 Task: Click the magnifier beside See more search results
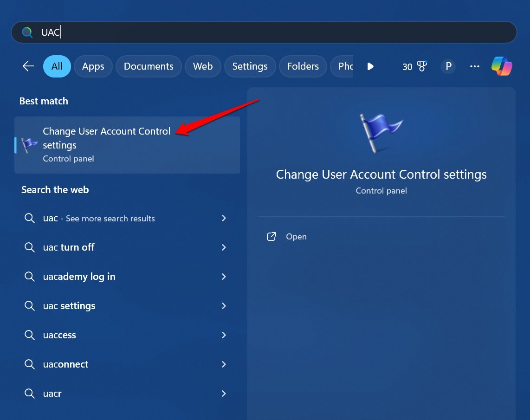click(x=30, y=218)
